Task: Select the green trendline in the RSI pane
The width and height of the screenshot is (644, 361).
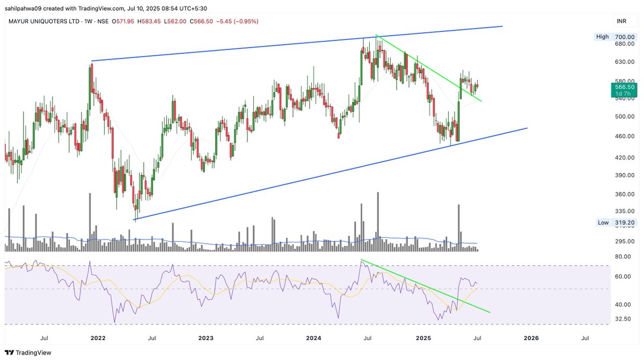Action: click(426, 286)
